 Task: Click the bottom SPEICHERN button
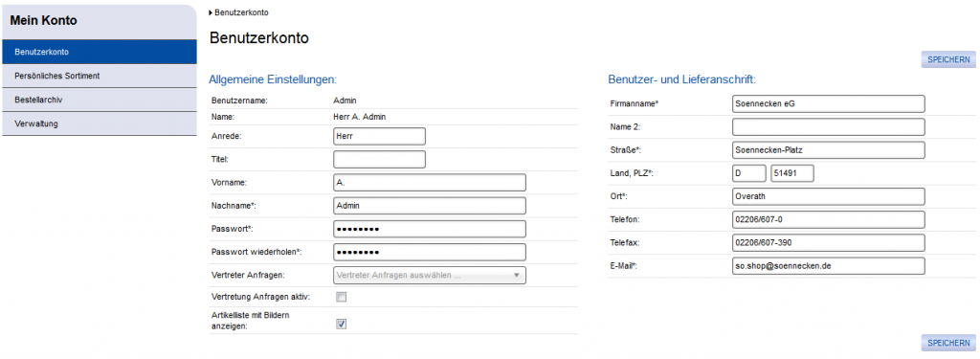coord(948,343)
